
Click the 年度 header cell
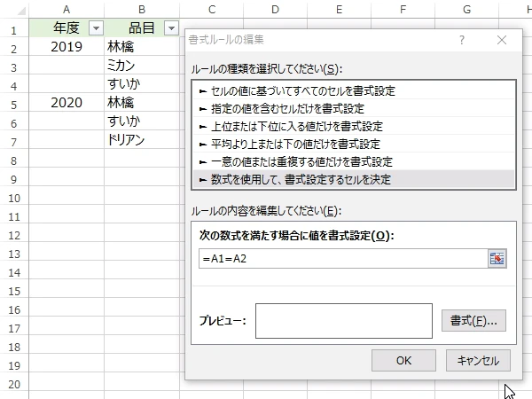point(66,27)
